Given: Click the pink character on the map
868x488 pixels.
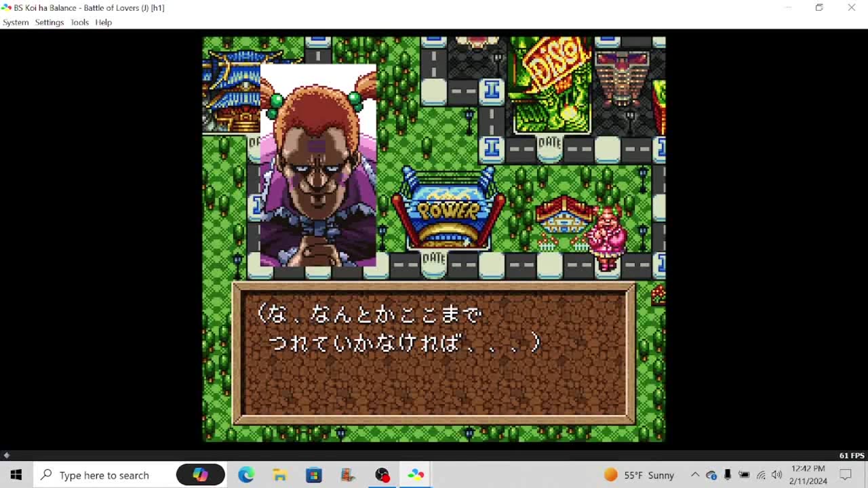Looking at the screenshot, I should click(x=607, y=239).
